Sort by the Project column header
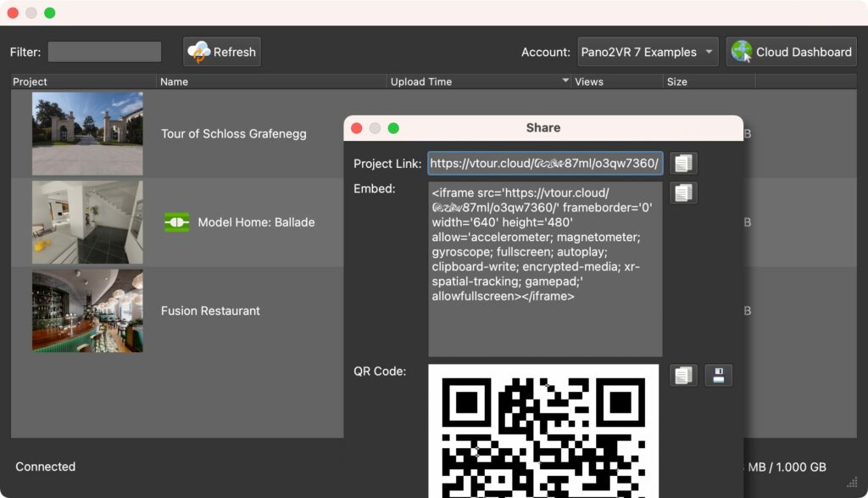Viewport: 868px width, 498px height. point(84,81)
